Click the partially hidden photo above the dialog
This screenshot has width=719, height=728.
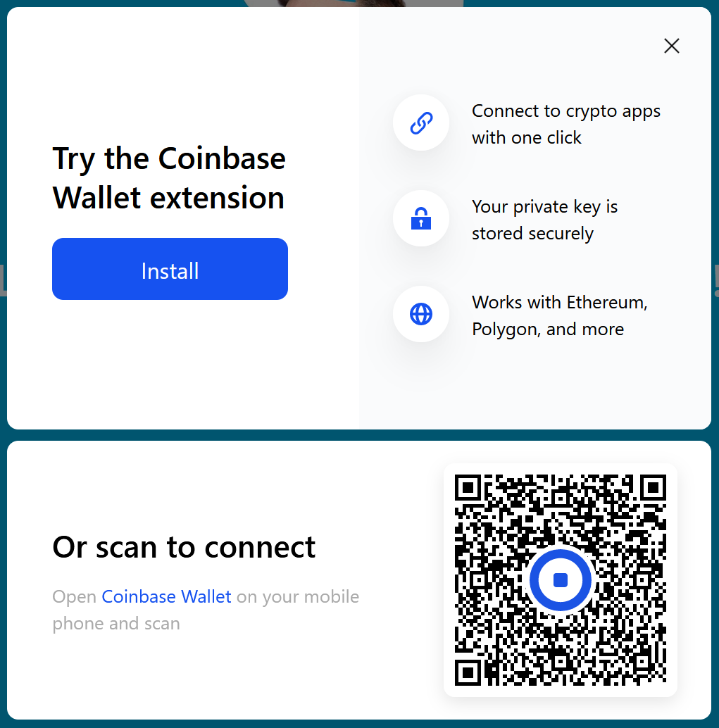coord(353,4)
